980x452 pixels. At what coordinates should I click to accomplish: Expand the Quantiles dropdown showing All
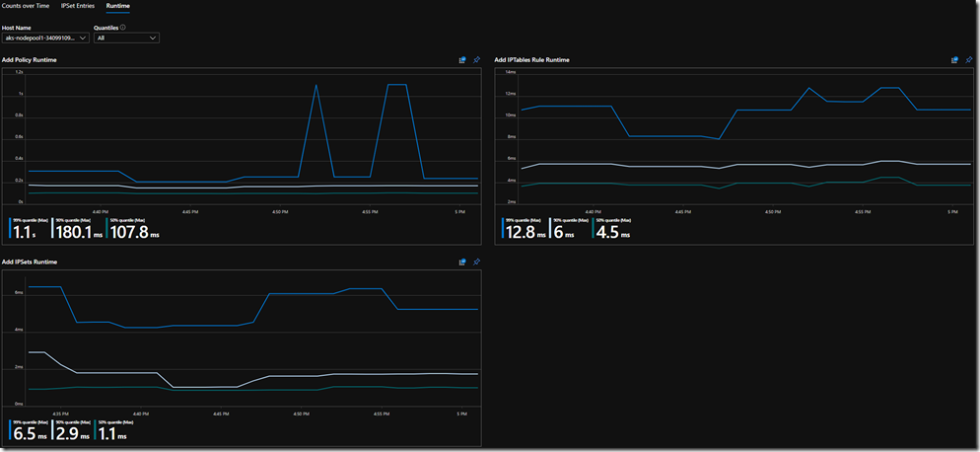[126, 38]
